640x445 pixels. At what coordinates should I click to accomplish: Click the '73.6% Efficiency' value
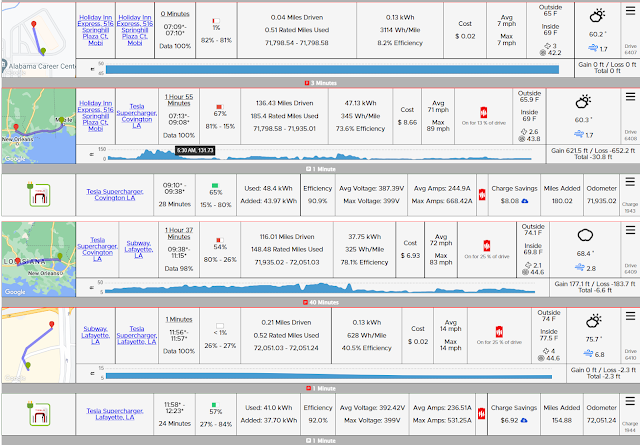(x=360, y=129)
